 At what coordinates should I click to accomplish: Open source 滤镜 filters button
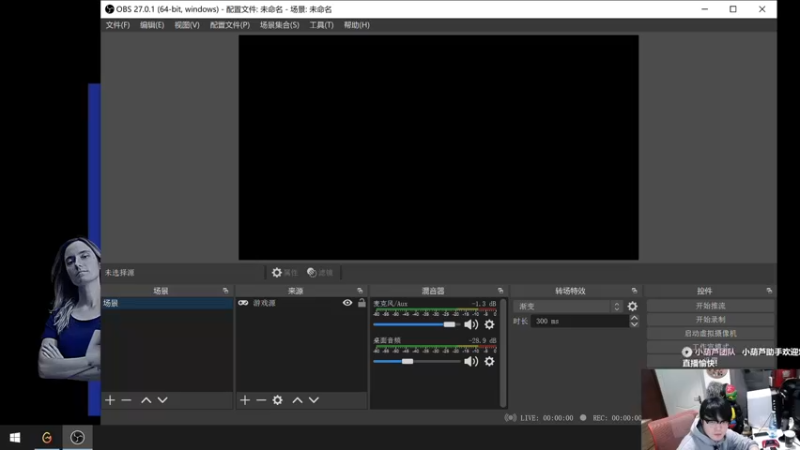[x=320, y=272]
